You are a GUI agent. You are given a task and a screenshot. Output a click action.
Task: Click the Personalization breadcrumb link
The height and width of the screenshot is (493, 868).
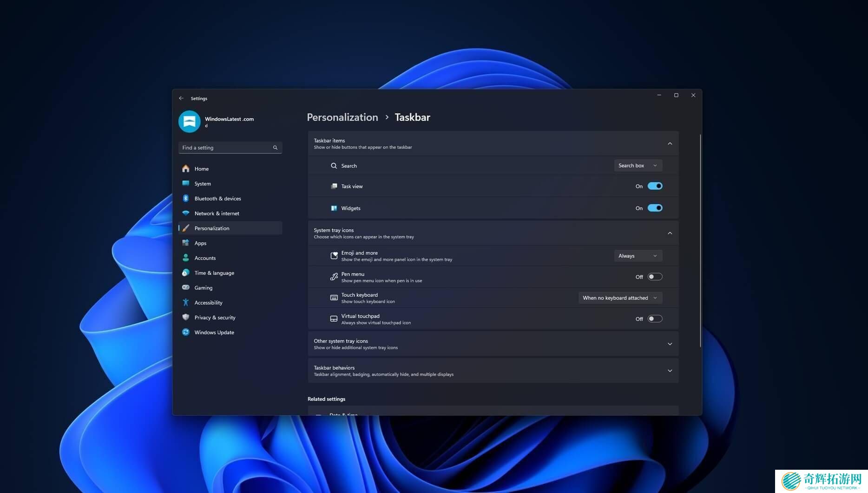(342, 117)
